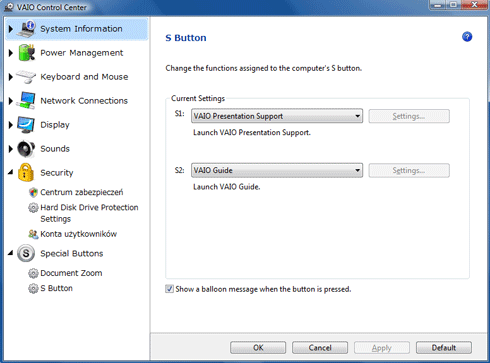Open S Button settings in the sidebar
Screen dimensions: 490x363
(56, 288)
